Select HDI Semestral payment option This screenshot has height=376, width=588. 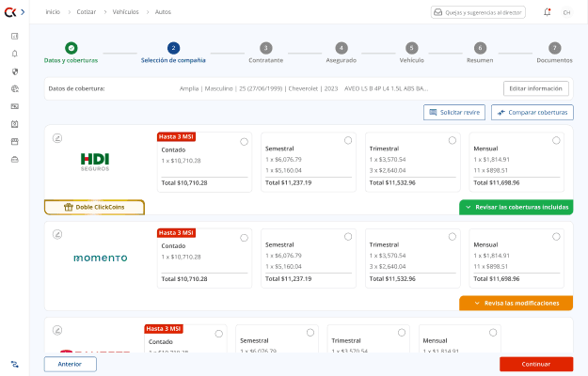[348, 140]
